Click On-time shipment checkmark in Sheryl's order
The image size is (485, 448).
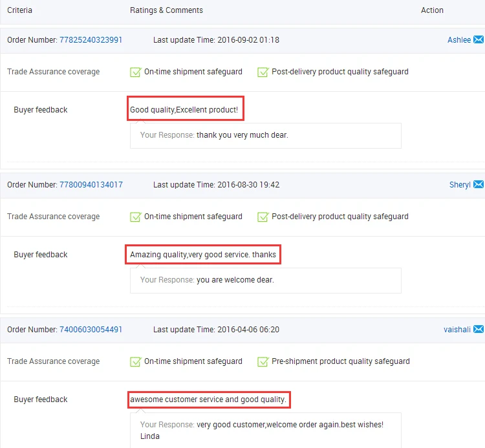click(x=136, y=217)
